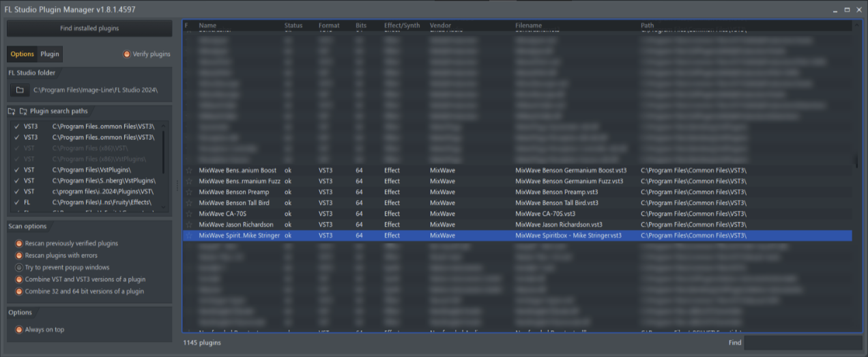Sort plugin list by Bits column
The height and width of the screenshot is (357, 868).
[x=361, y=25]
